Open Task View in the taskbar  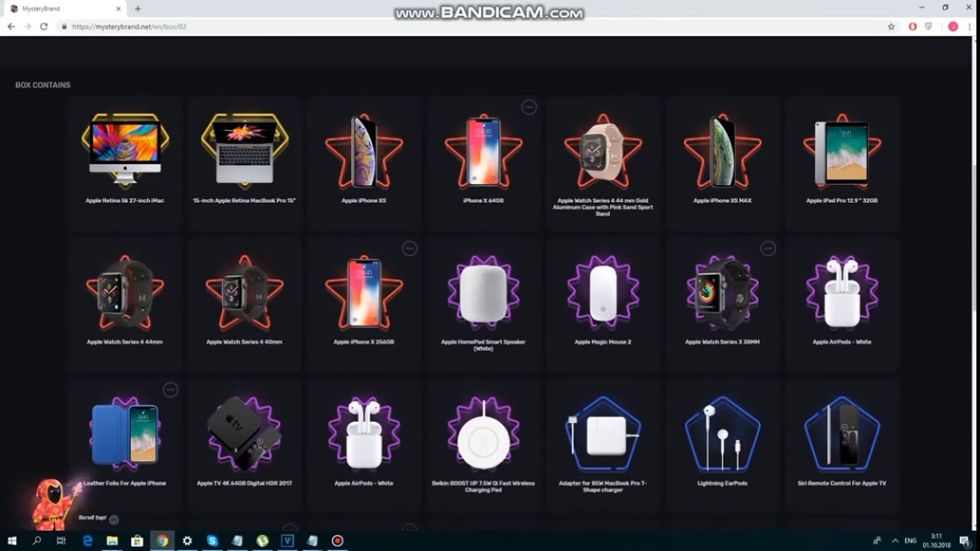[61, 540]
